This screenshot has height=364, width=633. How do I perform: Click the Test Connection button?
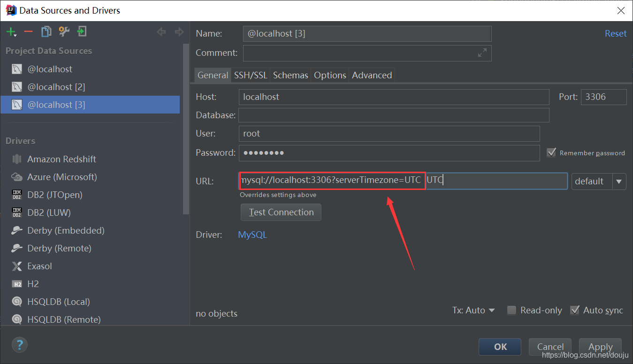coord(281,212)
